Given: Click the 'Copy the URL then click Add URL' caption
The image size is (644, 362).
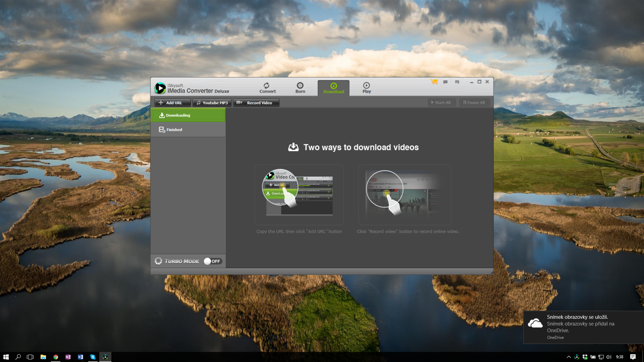Looking at the screenshot, I should click(x=299, y=232).
